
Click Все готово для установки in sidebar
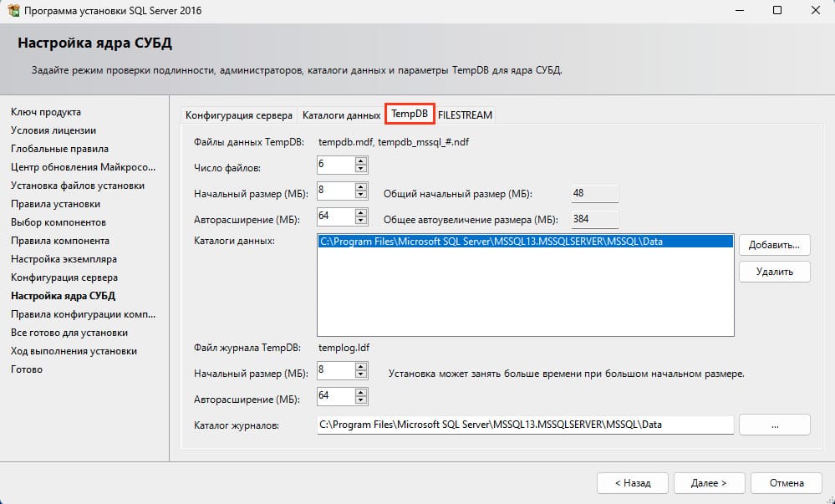click(x=69, y=333)
